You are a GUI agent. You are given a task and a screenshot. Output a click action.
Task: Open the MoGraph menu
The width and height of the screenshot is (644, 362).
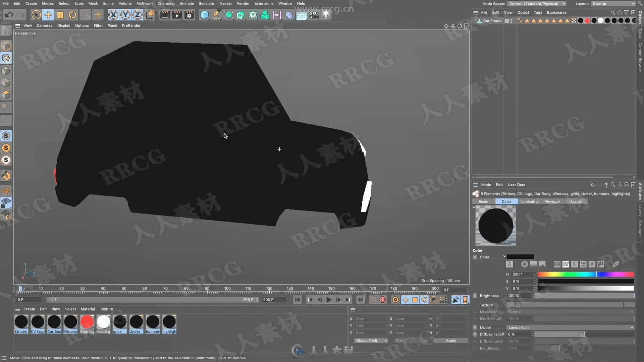144,3
